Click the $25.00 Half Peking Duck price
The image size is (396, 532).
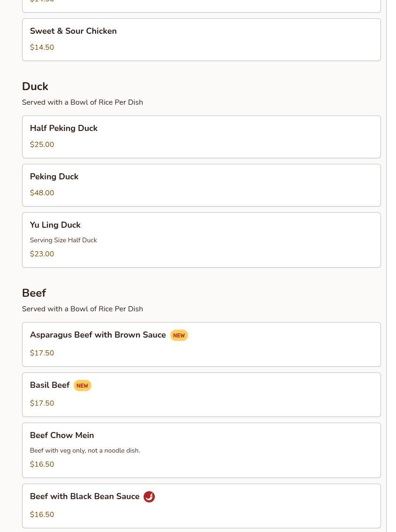(x=42, y=145)
